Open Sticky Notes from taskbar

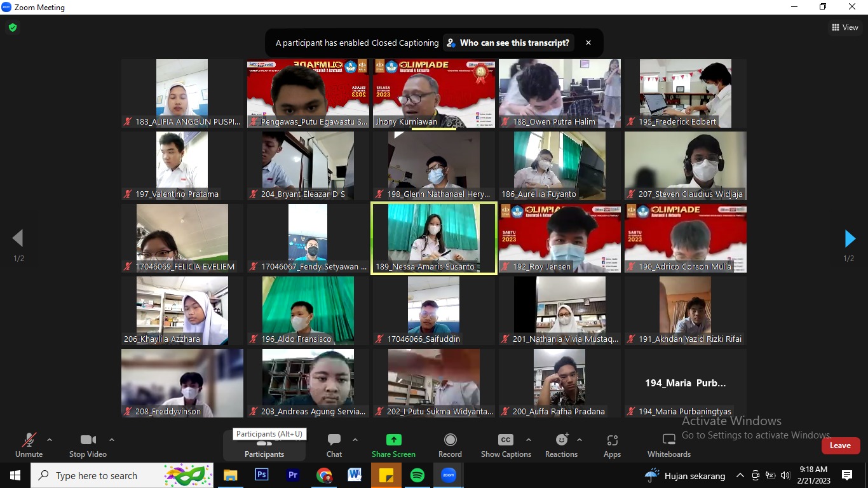point(386,475)
